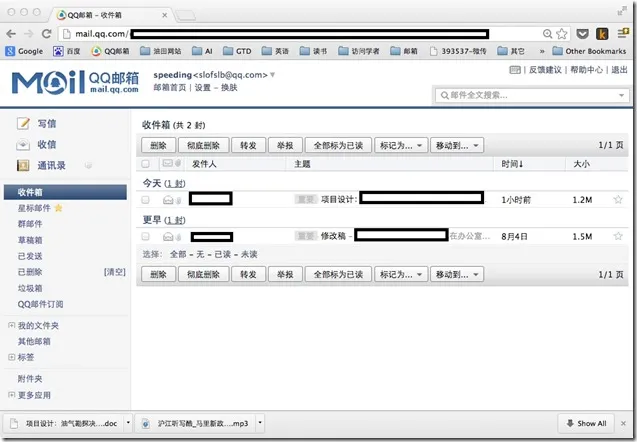Open 已发送 folder
This screenshot has height=442, width=637.
(30, 256)
